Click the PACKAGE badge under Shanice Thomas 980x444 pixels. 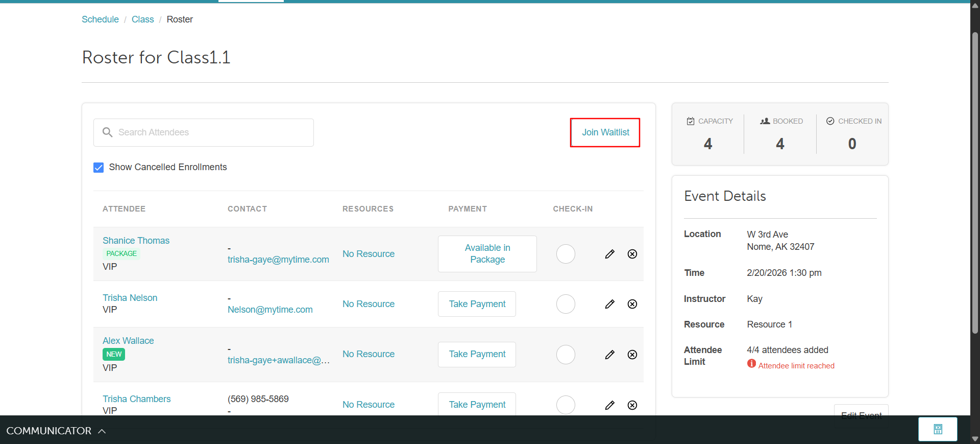121,253
